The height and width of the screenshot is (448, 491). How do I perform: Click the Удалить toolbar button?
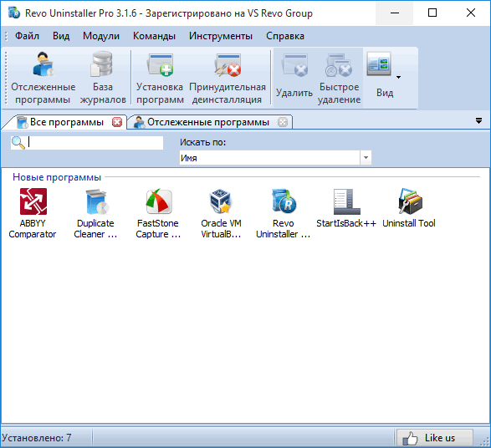tap(294, 78)
